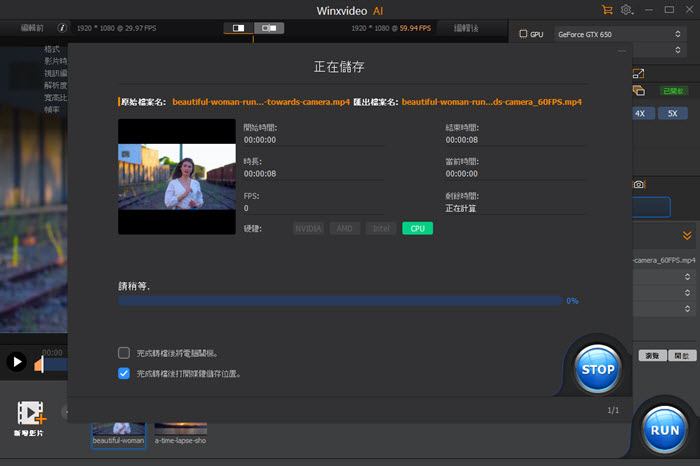
Task: Click the 59.94 FPS output label
Action: coord(415,28)
